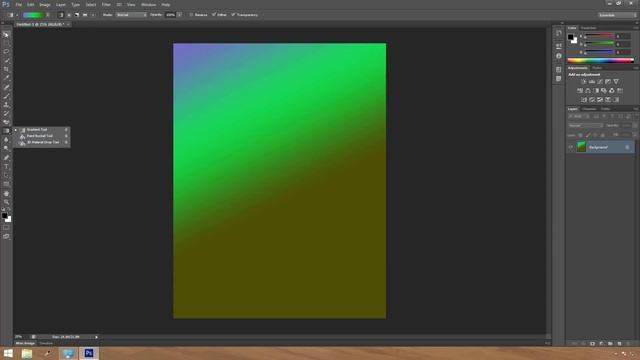Screen dimensions: 640x360
Task: Hide the Background layer with eye icon
Action: click(571, 147)
